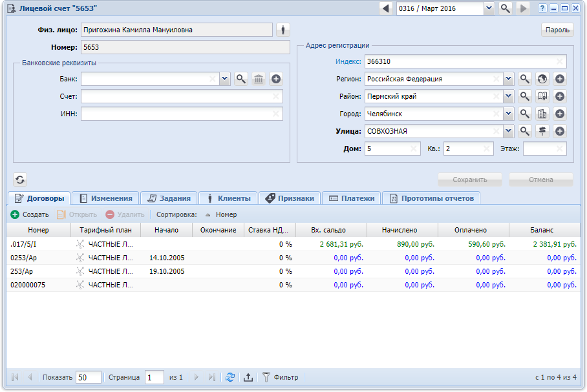
Task: Expand the Район dropdown arrow
Action: [508, 96]
